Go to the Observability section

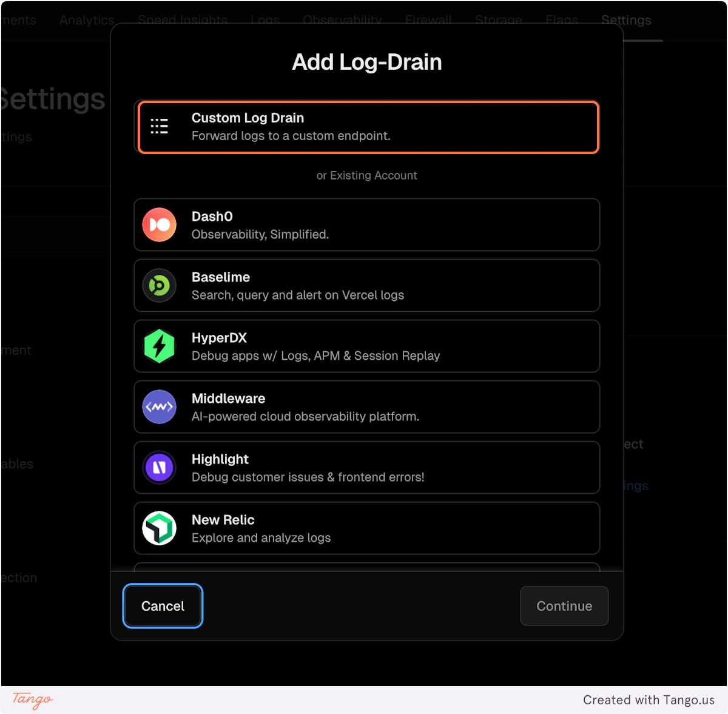(342, 20)
